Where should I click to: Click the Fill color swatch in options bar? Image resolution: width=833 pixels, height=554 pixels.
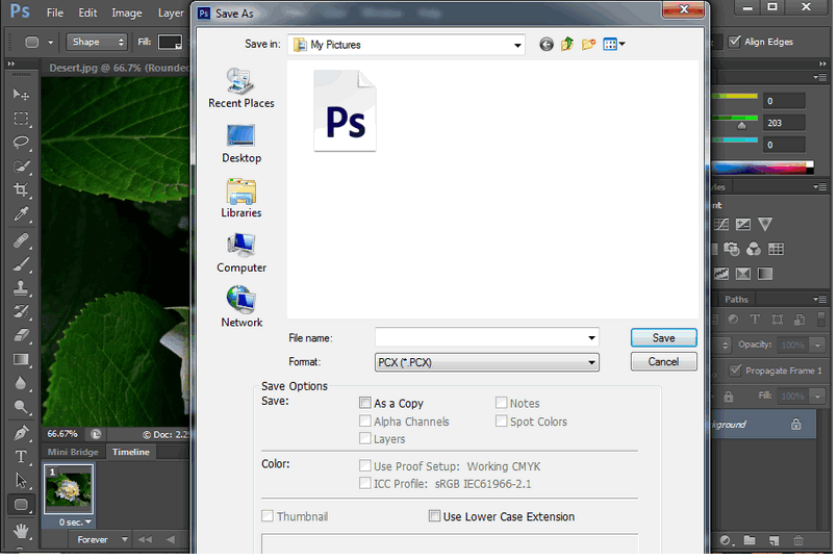(x=170, y=42)
